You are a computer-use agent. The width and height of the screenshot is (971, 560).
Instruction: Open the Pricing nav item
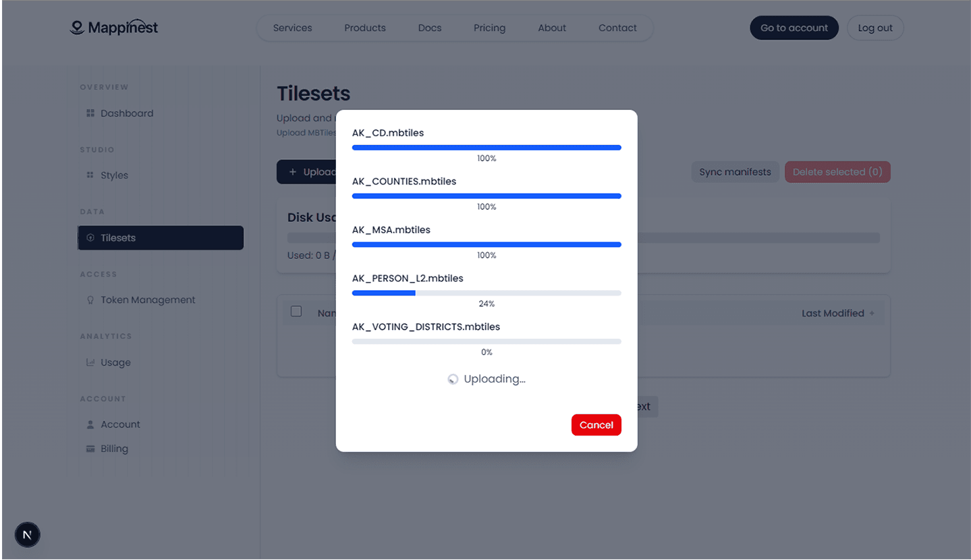[489, 28]
